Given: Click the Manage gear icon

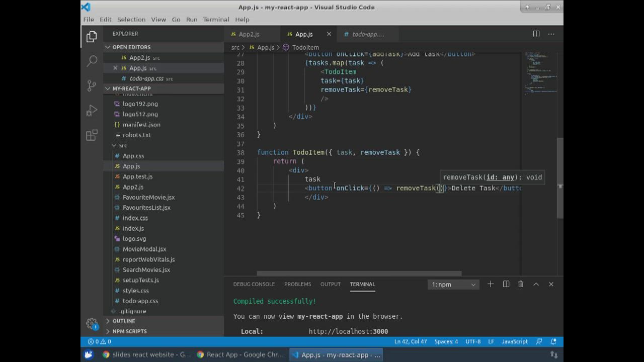Looking at the screenshot, I should 92,323.
